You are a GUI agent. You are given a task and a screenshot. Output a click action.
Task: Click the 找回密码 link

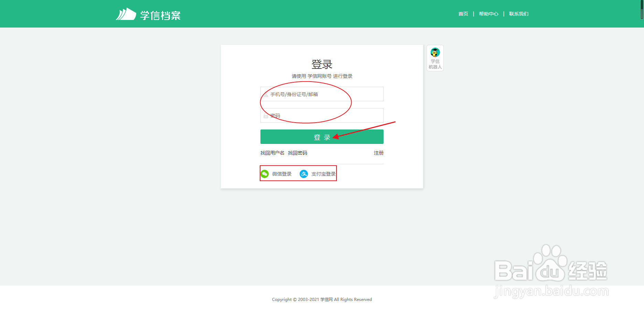[298, 153]
